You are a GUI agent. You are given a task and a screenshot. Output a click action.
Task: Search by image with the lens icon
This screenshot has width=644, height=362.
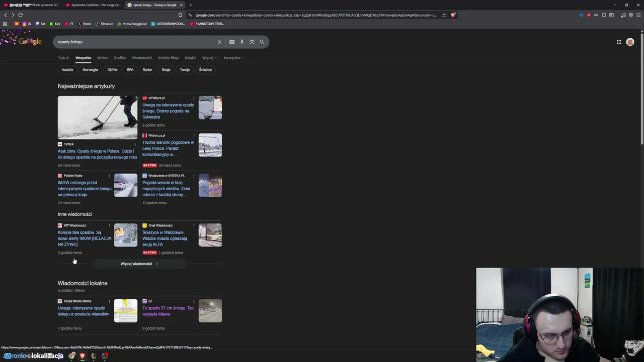pos(252,42)
